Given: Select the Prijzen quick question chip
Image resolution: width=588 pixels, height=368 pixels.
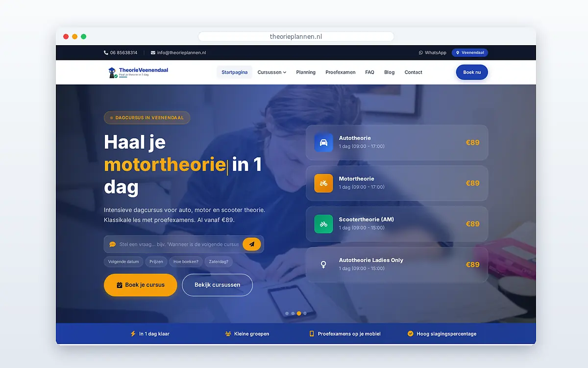Looking at the screenshot, I should point(156,262).
